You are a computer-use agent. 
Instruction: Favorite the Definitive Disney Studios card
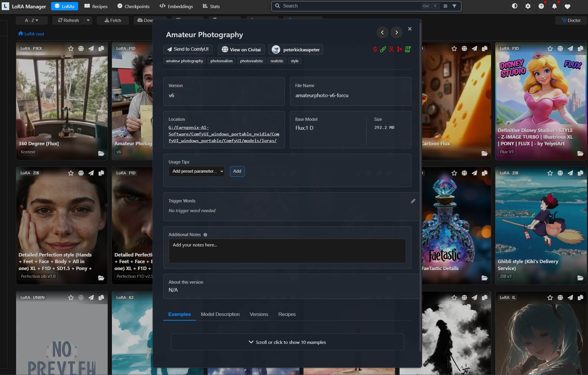pyautogui.click(x=550, y=48)
